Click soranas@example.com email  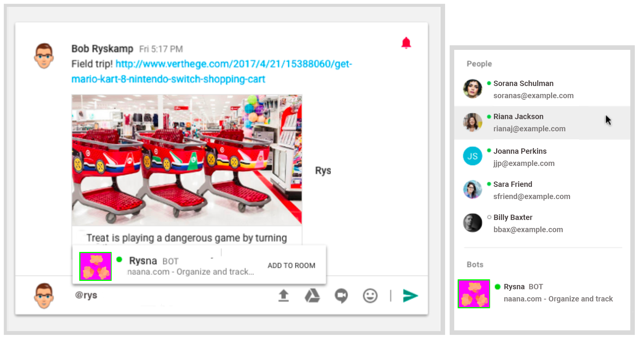533,96
